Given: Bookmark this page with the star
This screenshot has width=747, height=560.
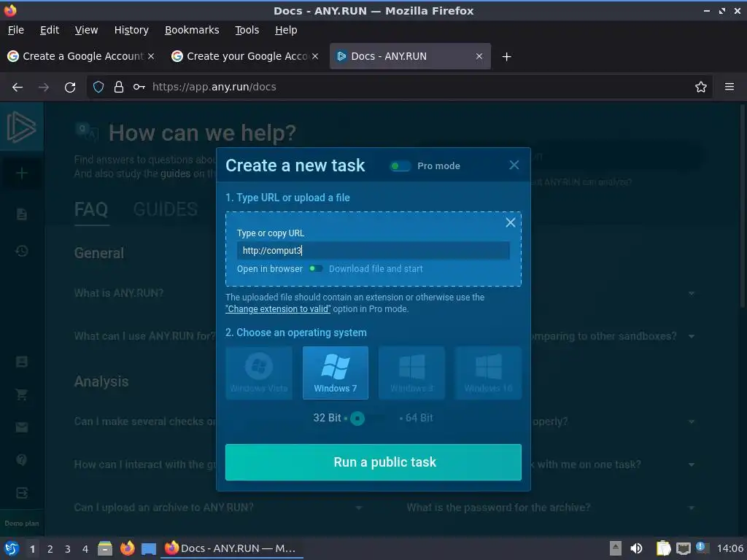Looking at the screenshot, I should [701, 87].
